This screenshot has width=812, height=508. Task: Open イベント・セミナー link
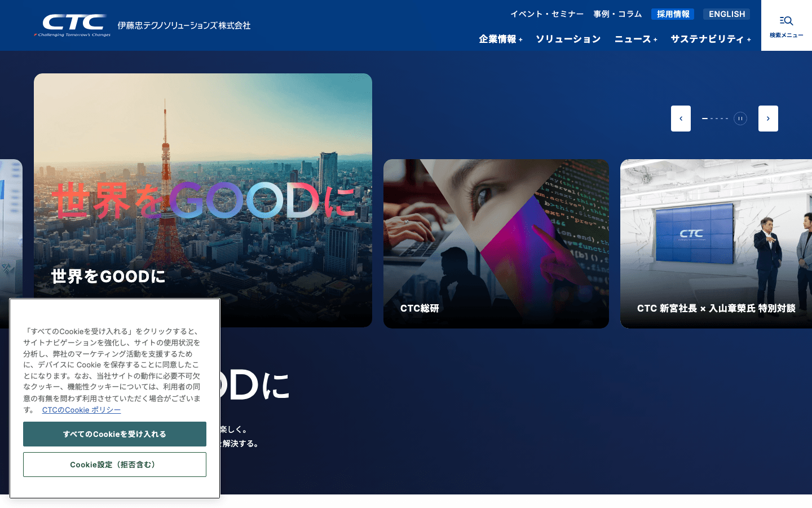click(x=547, y=14)
